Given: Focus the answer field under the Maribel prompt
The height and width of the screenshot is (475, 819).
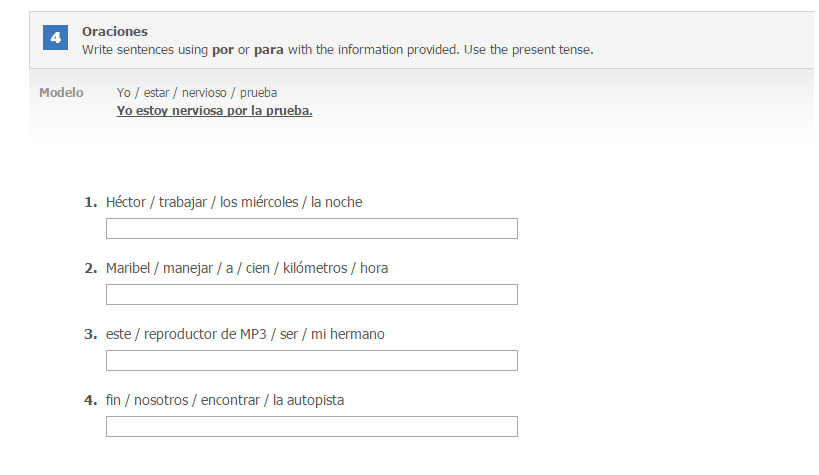Looking at the screenshot, I should [312, 294].
